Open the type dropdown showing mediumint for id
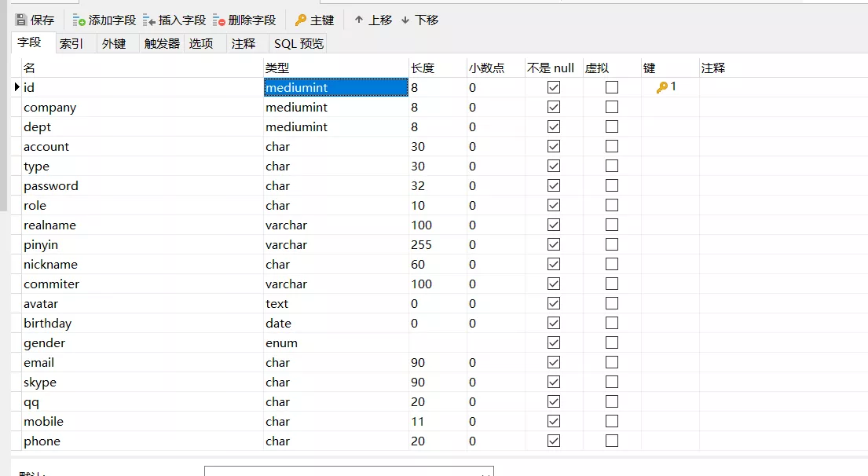 (x=336, y=87)
